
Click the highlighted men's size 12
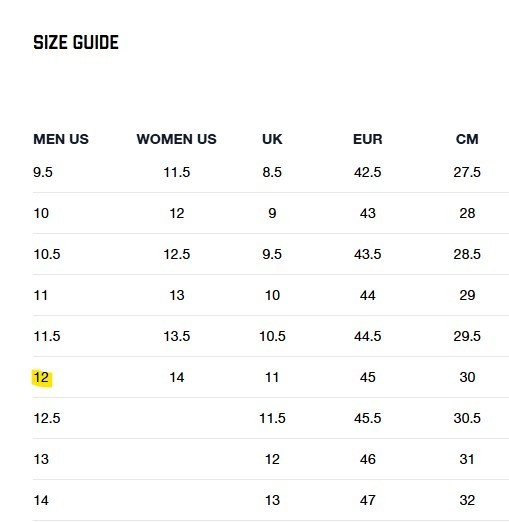coord(41,377)
